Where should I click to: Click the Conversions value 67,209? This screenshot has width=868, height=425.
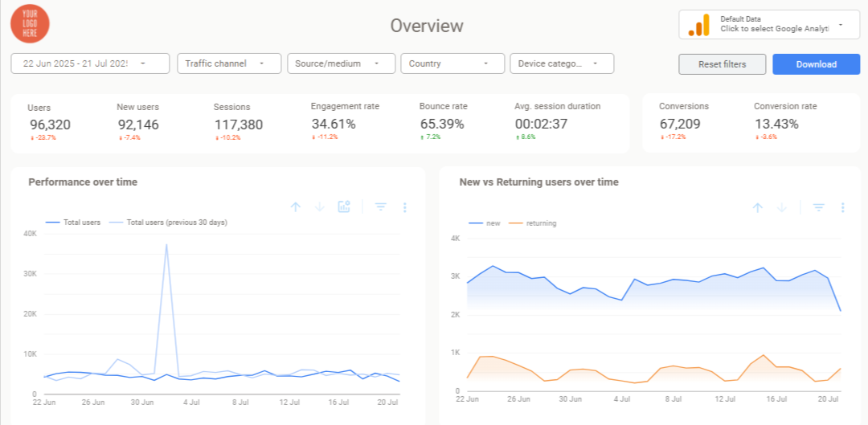[x=681, y=125]
